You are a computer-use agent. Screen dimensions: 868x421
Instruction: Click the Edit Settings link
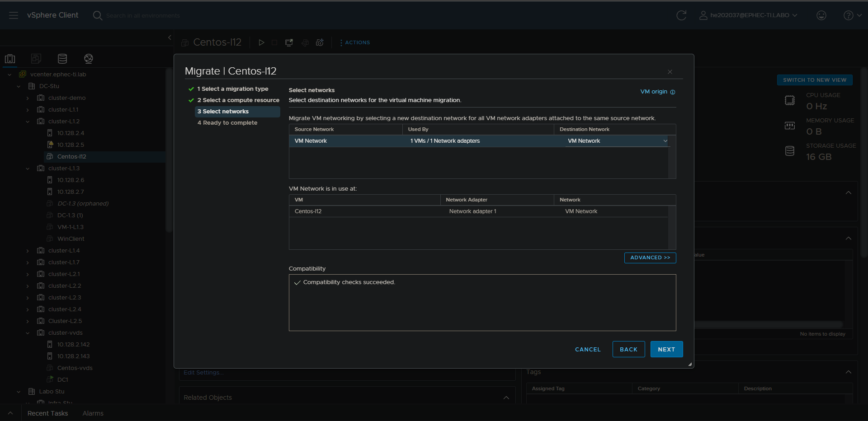(x=203, y=373)
